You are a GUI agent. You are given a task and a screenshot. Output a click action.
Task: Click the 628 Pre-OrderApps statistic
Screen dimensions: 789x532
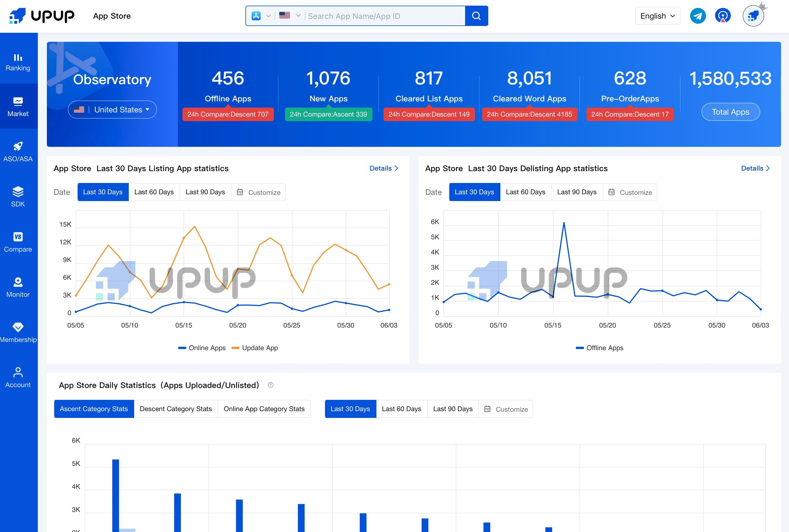630,86
